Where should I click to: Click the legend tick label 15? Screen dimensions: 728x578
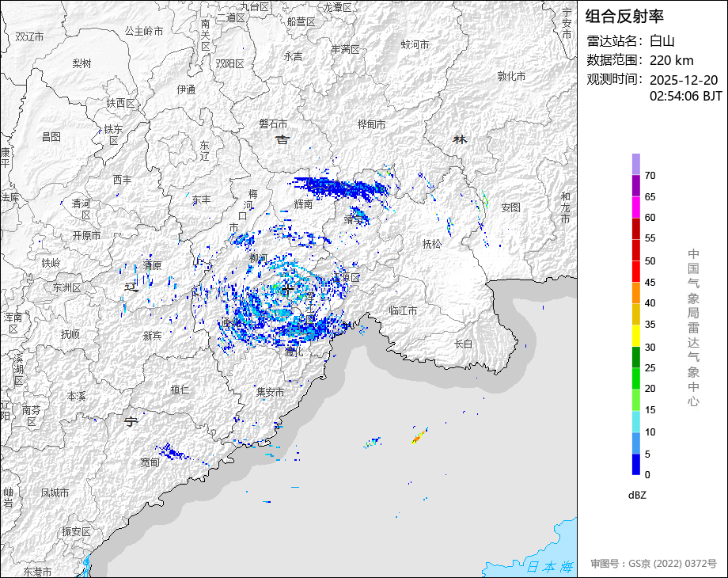point(650,410)
